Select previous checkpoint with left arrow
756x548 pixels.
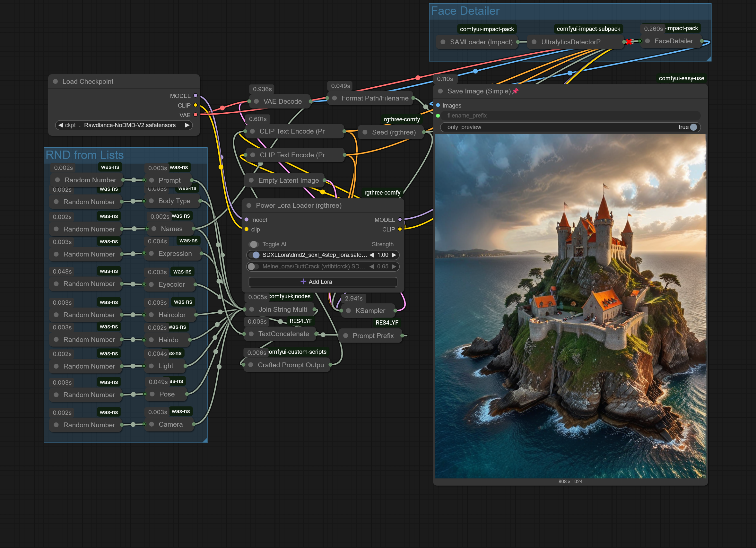click(60, 125)
